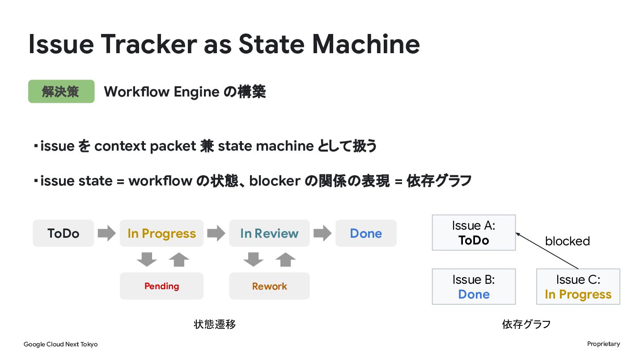Select the In Review state box

coord(269,233)
